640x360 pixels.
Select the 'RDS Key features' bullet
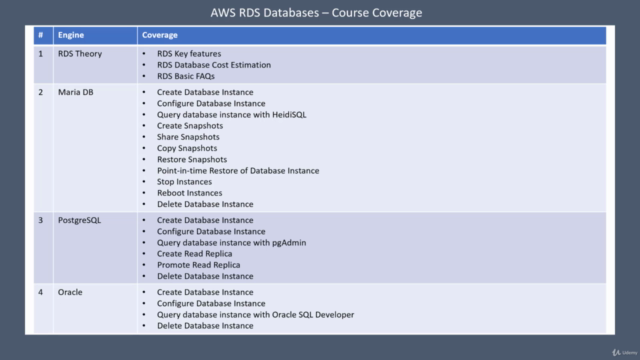pos(189,54)
